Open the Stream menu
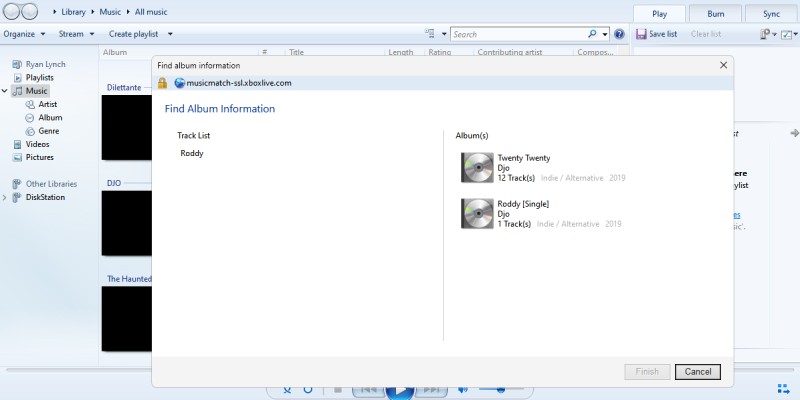Viewport: 800px width, 400px height. [x=77, y=34]
